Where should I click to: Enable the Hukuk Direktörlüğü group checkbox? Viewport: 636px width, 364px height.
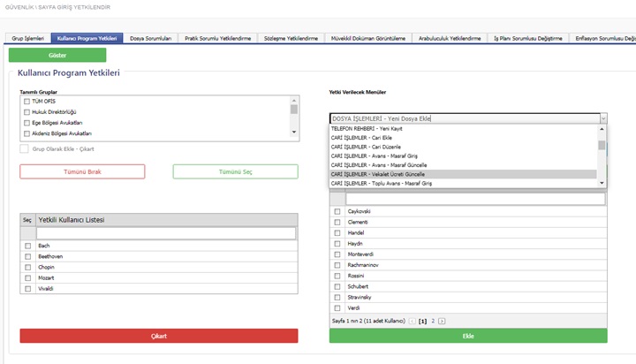[26, 112]
